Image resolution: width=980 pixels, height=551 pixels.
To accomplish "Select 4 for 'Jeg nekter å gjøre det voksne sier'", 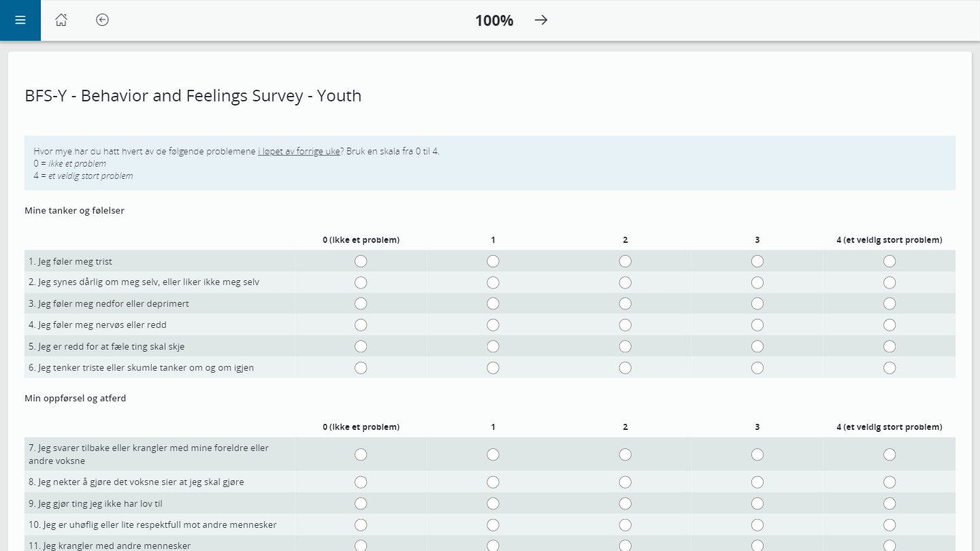I will (889, 482).
